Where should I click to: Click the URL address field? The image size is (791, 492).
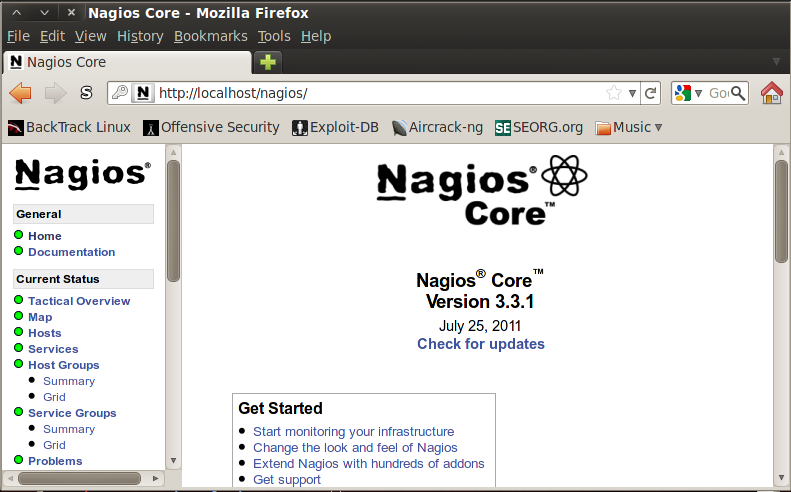pos(381,93)
